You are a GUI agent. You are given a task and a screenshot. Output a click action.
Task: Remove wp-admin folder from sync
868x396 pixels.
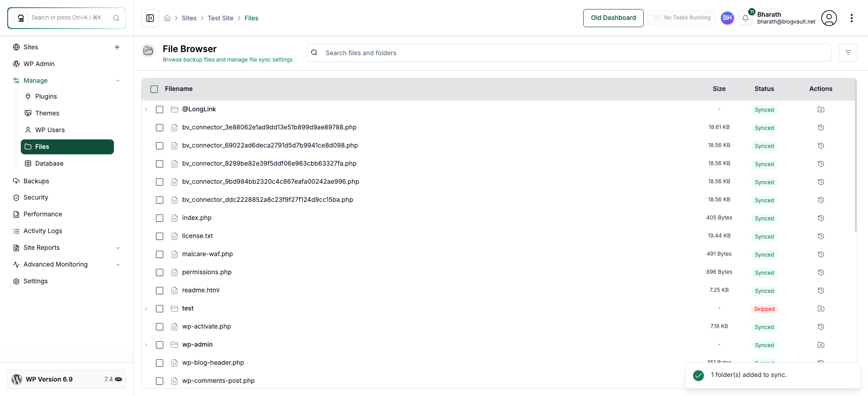click(821, 345)
